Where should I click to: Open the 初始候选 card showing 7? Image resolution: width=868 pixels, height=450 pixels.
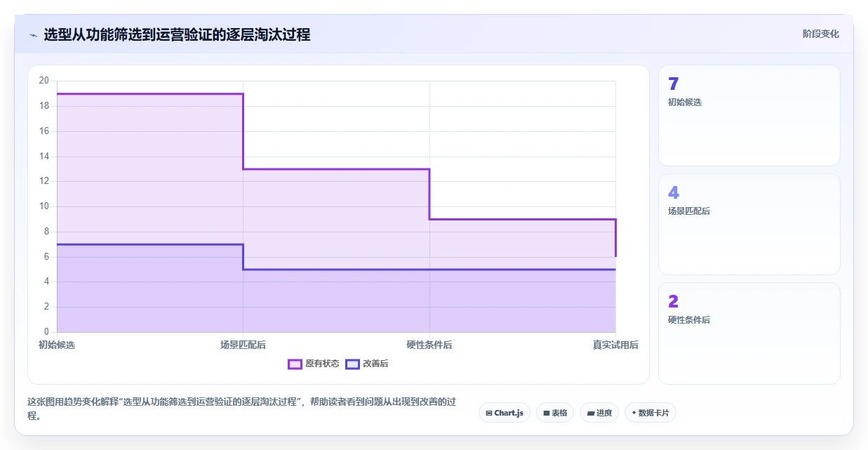click(x=749, y=115)
